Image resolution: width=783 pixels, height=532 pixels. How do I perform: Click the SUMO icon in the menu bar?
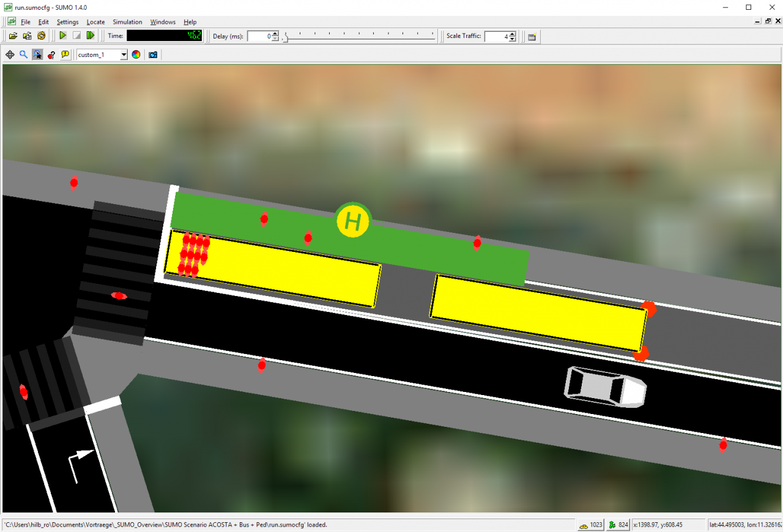[x=12, y=22]
